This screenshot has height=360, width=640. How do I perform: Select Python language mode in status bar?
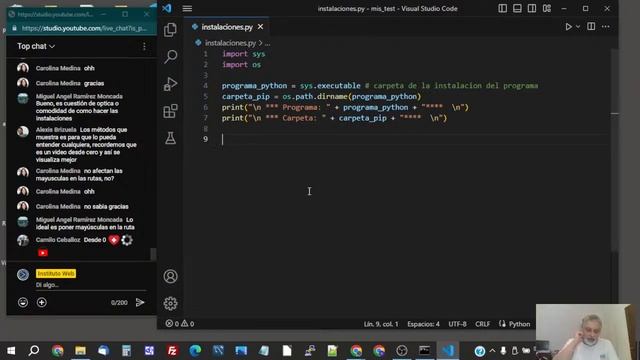pyautogui.click(x=519, y=324)
